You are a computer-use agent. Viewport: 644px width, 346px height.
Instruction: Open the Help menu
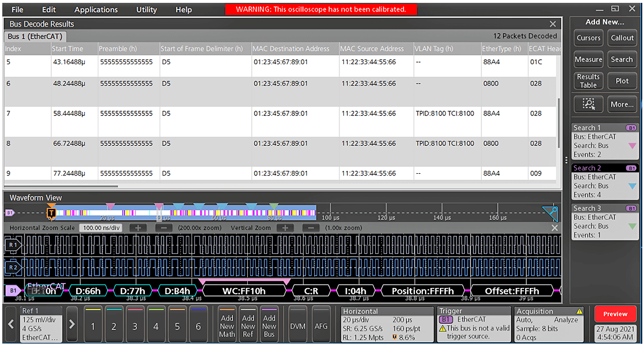click(x=184, y=10)
